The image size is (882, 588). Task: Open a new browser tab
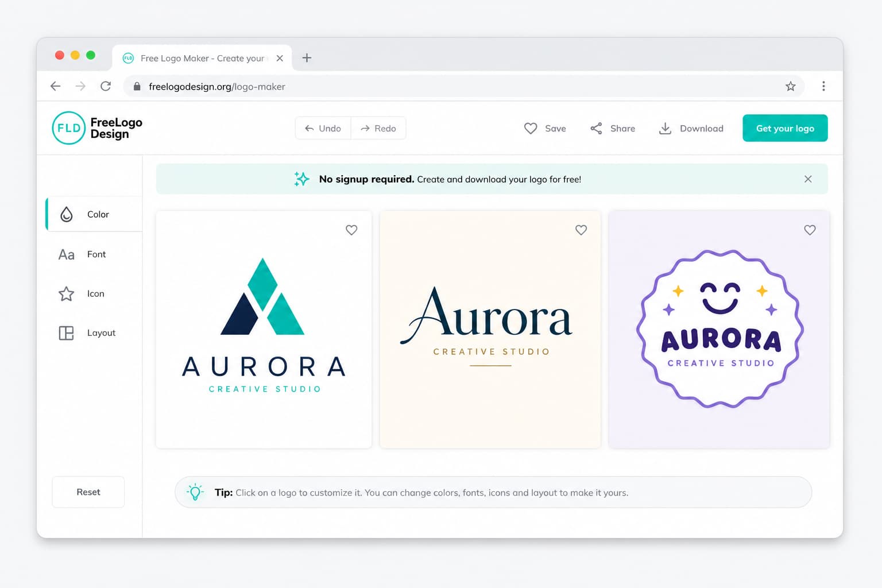pyautogui.click(x=307, y=58)
